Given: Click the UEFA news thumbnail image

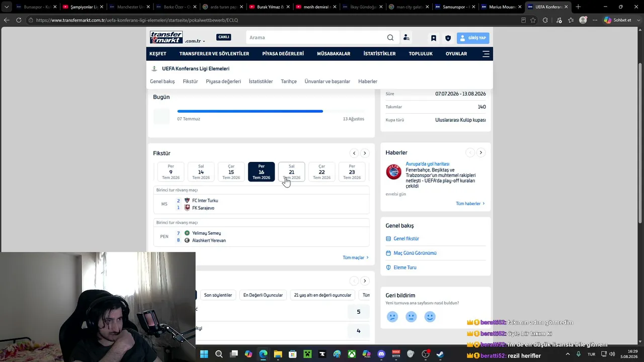Looking at the screenshot, I should click(x=394, y=172).
